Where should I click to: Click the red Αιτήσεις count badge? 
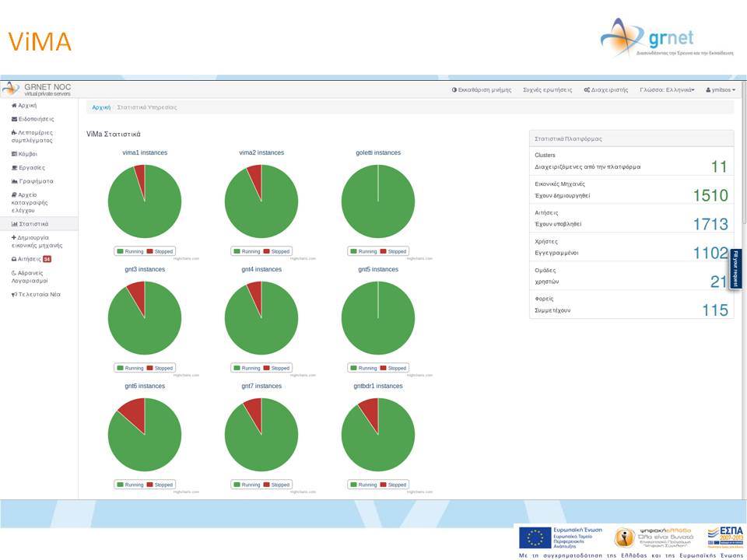[47, 259]
